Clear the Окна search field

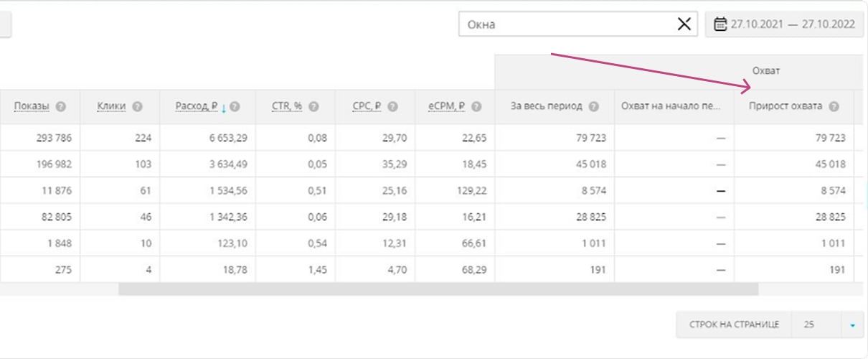[x=684, y=24]
